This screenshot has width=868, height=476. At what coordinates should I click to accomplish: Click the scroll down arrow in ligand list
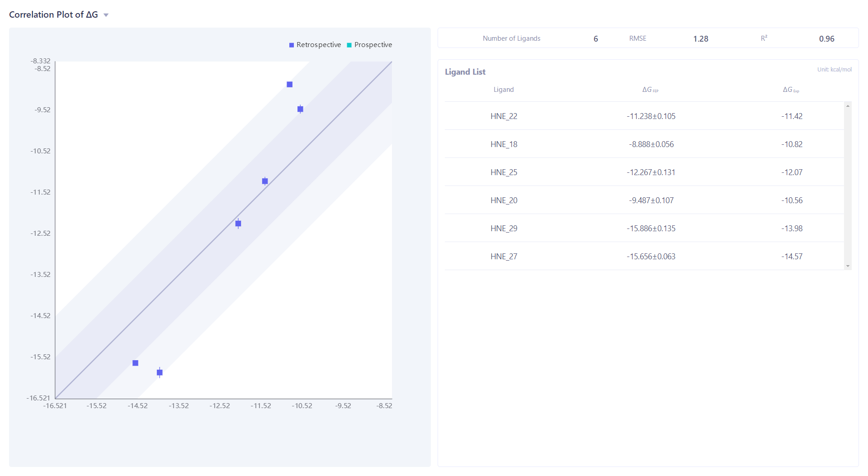(x=848, y=266)
